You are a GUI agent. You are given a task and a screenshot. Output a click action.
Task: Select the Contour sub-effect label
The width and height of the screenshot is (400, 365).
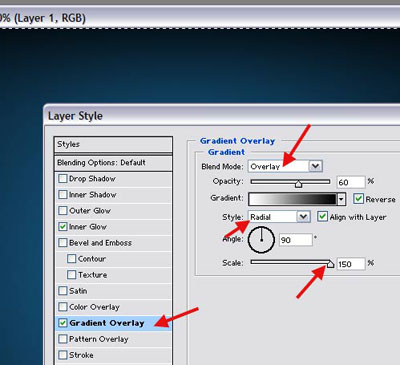click(92, 259)
